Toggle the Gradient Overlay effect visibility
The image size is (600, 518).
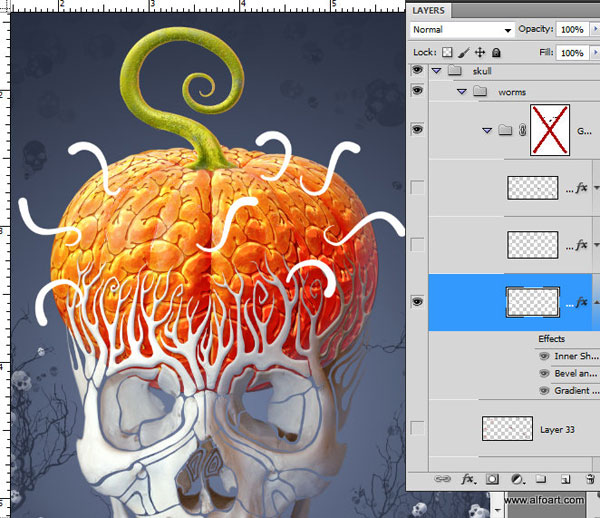click(544, 391)
